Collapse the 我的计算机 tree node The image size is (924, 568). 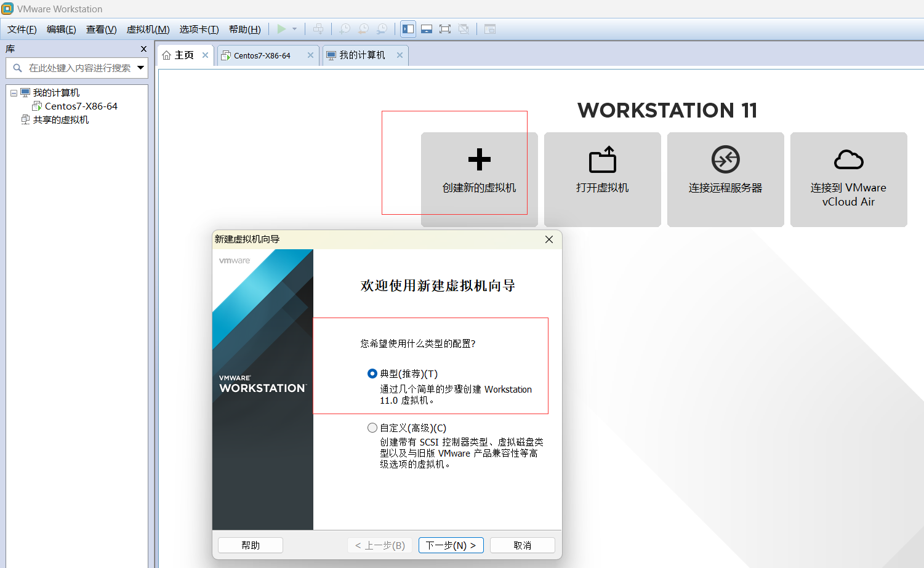point(14,93)
